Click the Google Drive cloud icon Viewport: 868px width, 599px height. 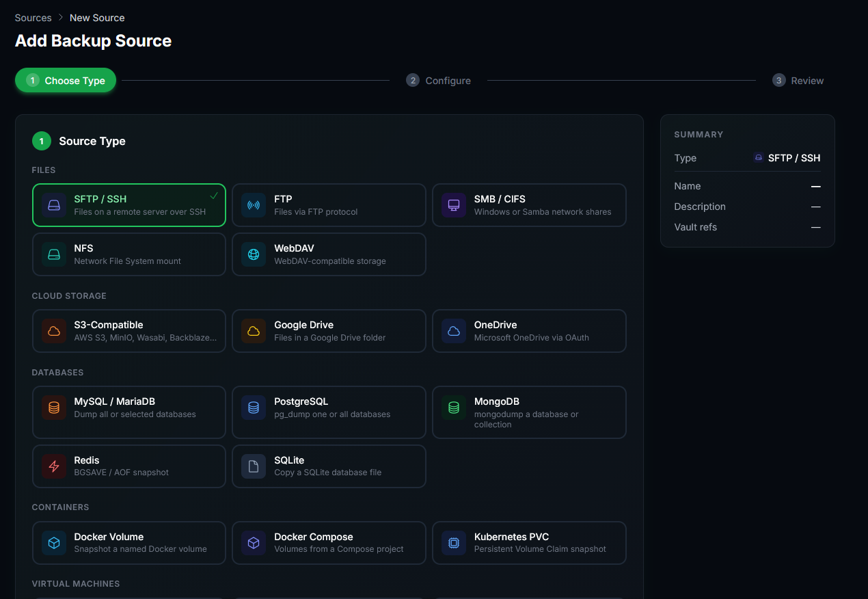pos(254,331)
